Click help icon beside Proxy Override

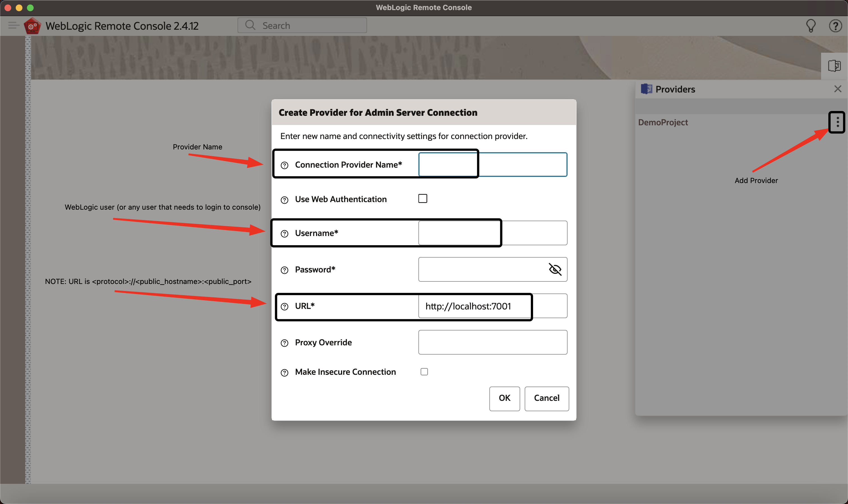pyautogui.click(x=284, y=343)
